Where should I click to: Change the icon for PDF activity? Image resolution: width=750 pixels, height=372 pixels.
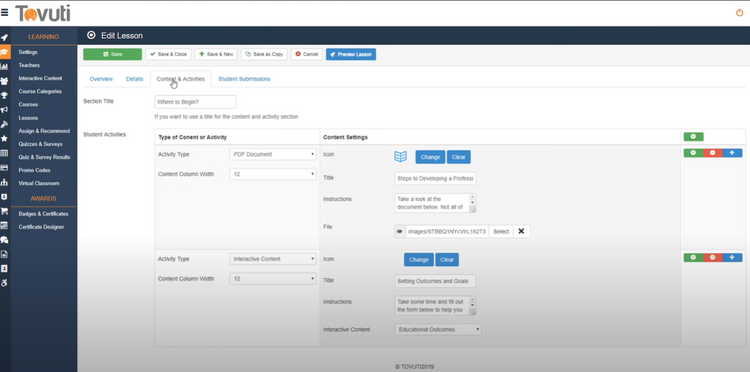(x=430, y=157)
